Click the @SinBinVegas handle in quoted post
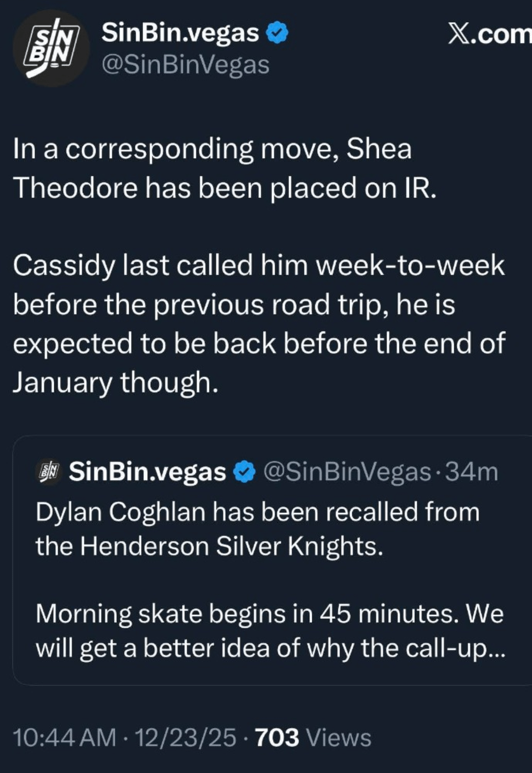 coord(347,472)
